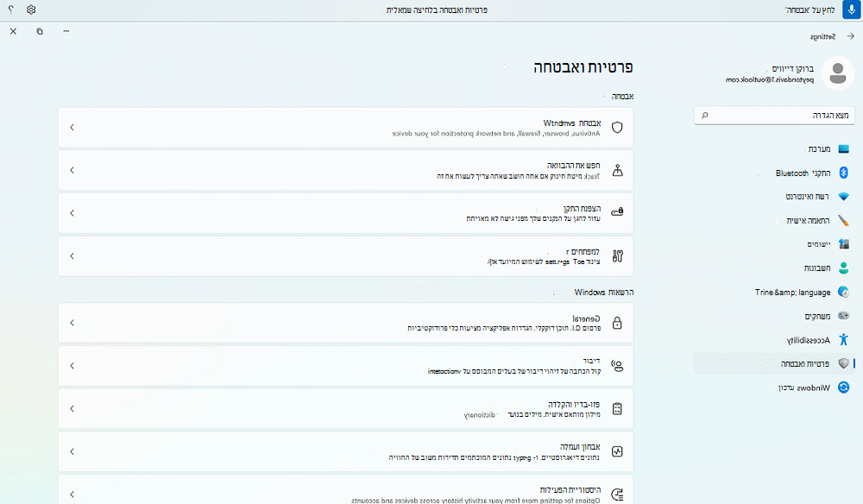Click the microphone icon in the top bar
Screen dimensions: 863x504
pos(852,9)
